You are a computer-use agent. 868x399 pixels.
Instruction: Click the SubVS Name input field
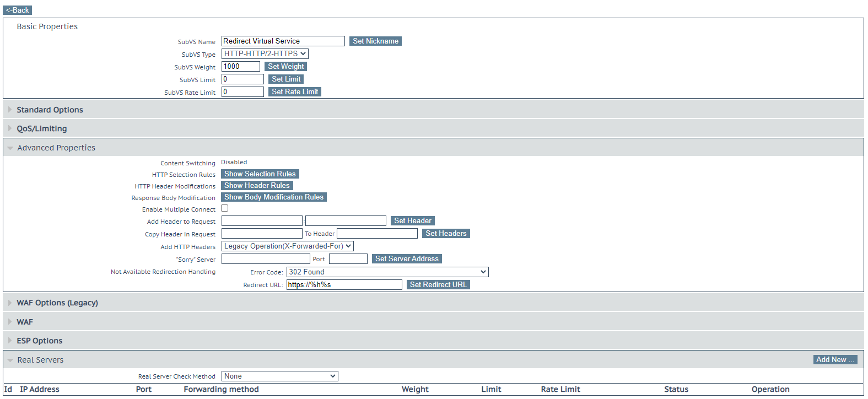coord(283,41)
